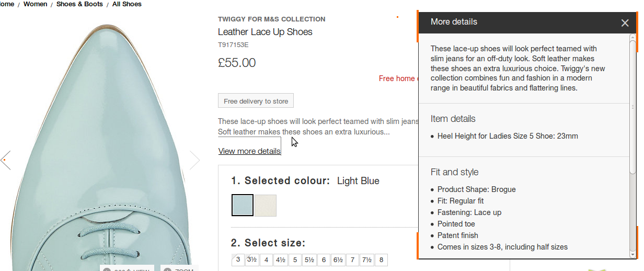
Task: Close the More details panel
Action: coord(625,22)
